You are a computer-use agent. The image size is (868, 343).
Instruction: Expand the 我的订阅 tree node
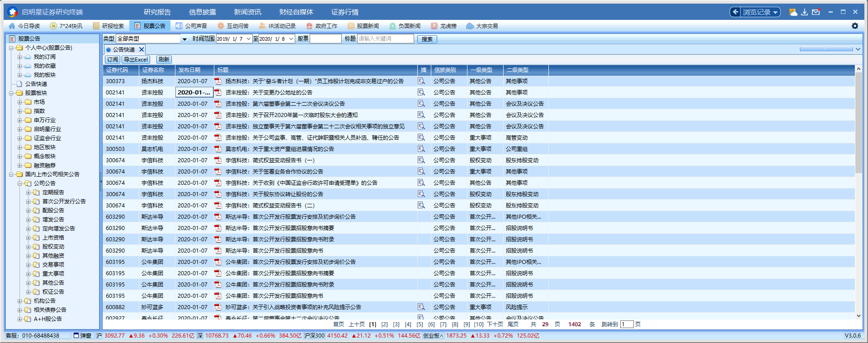(x=19, y=57)
